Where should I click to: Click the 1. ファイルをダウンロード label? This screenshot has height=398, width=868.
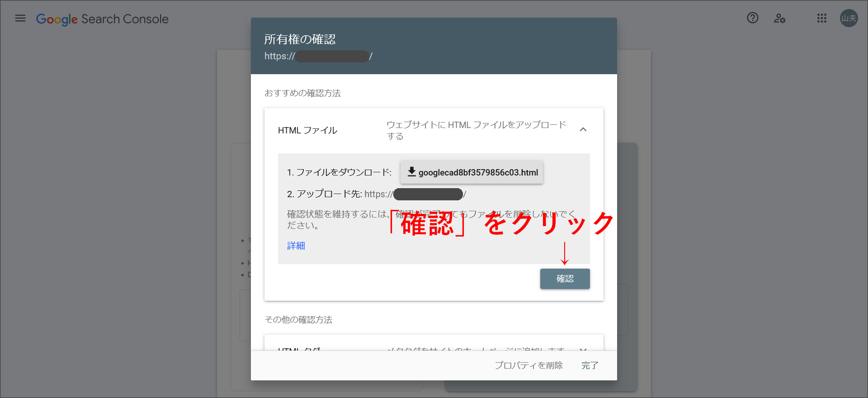(339, 172)
